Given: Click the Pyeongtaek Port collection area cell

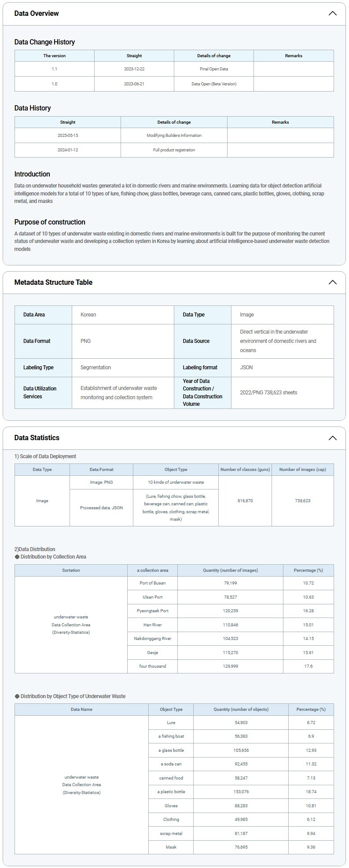Looking at the screenshot, I should pyautogui.click(x=152, y=611).
